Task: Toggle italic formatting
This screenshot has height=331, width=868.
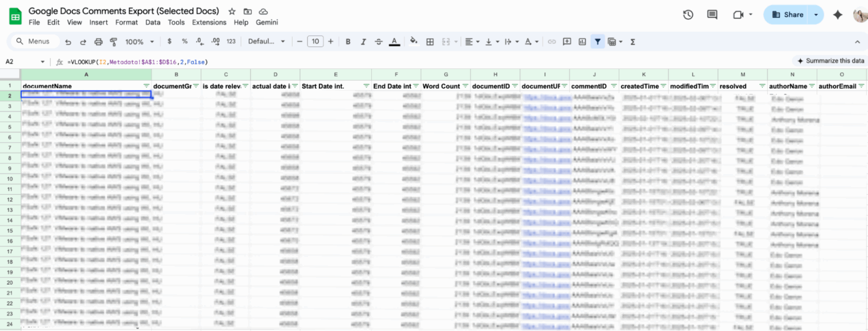Action: pyautogui.click(x=363, y=42)
